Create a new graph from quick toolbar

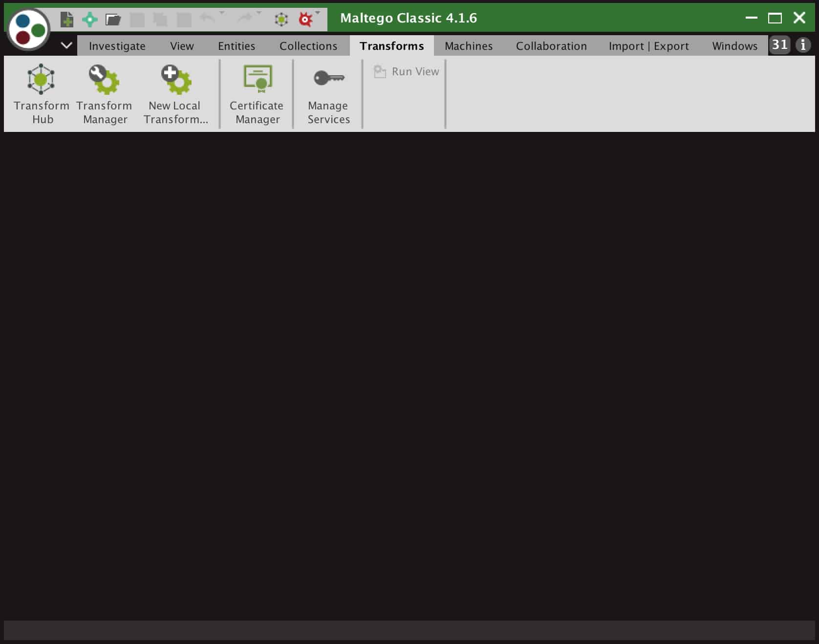[66, 20]
